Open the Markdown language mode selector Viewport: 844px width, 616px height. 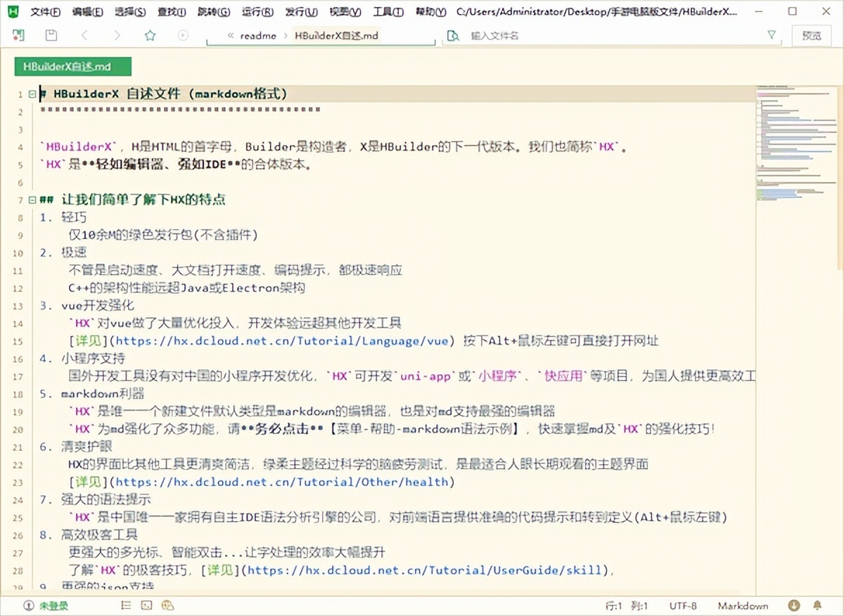(743, 605)
